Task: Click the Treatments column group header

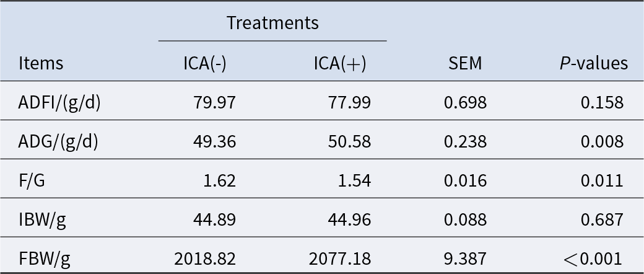Action: click(x=272, y=24)
